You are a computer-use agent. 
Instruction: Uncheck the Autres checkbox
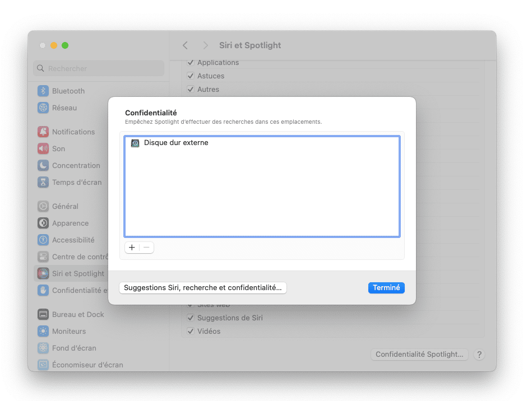[x=191, y=90]
